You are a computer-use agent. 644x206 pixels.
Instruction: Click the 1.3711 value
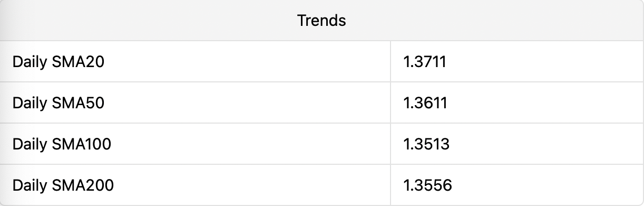tap(425, 62)
